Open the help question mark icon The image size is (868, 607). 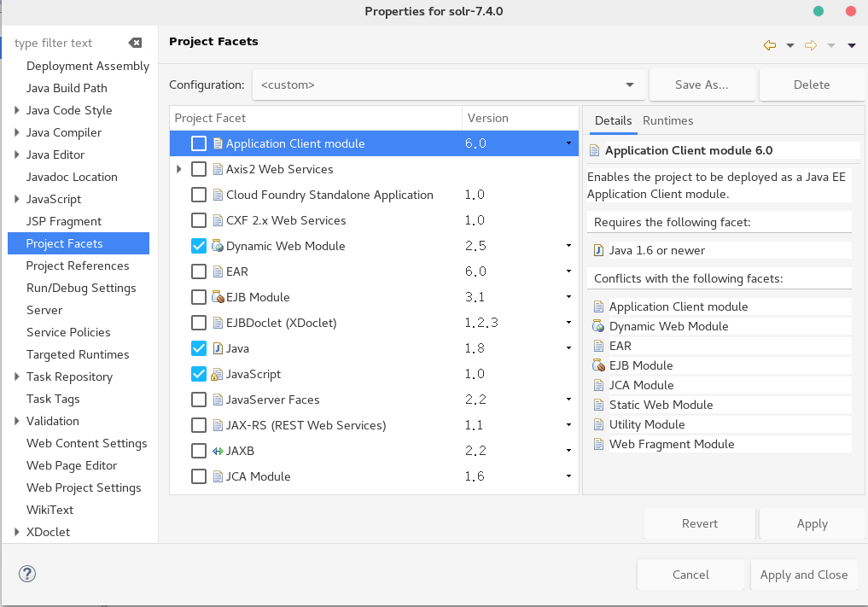[x=27, y=574]
